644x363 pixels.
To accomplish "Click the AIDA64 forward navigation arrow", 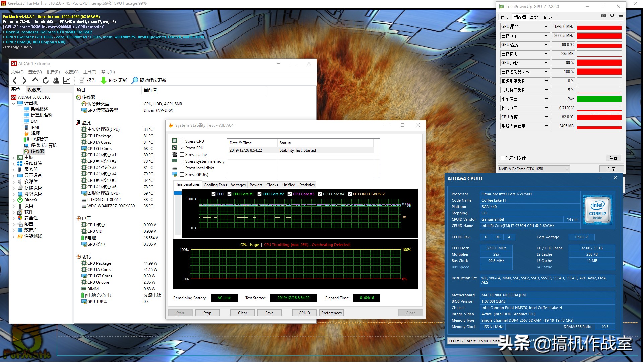I will click(x=24, y=81).
